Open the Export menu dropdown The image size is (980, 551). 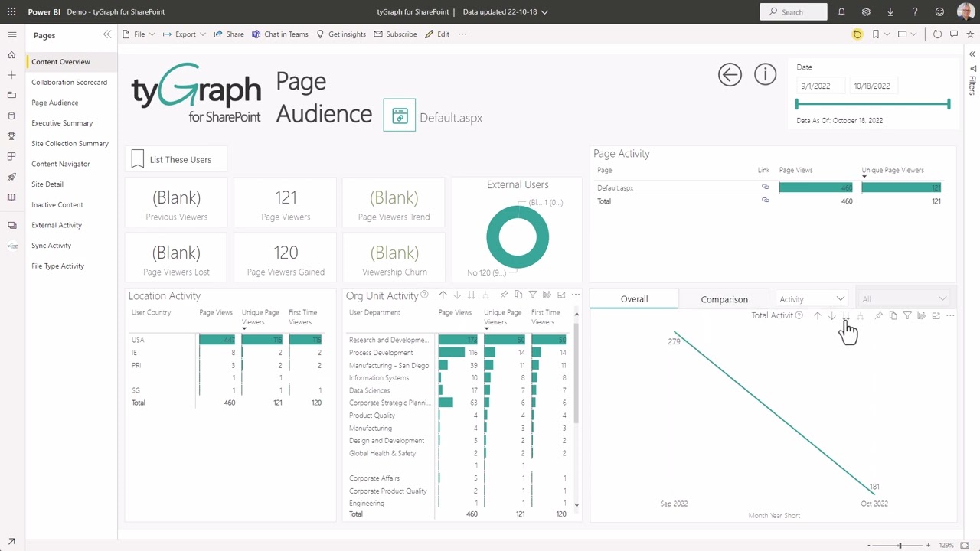[x=185, y=34]
